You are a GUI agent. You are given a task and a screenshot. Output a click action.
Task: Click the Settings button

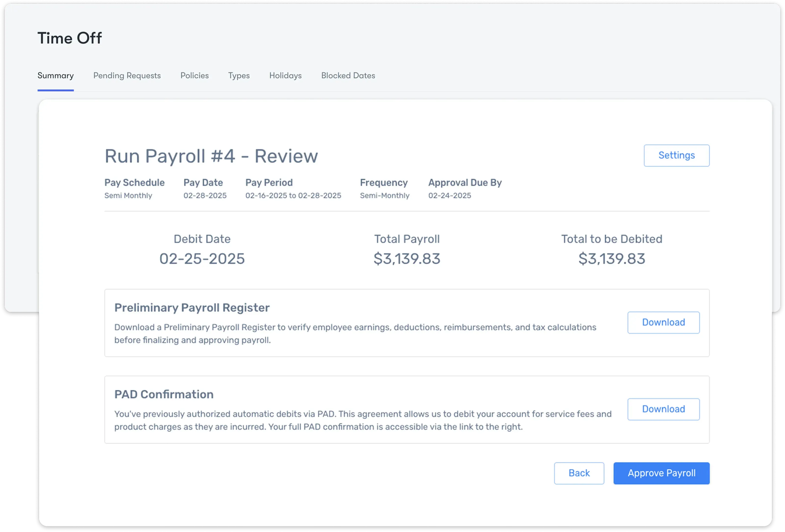click(x=676, y=155)
